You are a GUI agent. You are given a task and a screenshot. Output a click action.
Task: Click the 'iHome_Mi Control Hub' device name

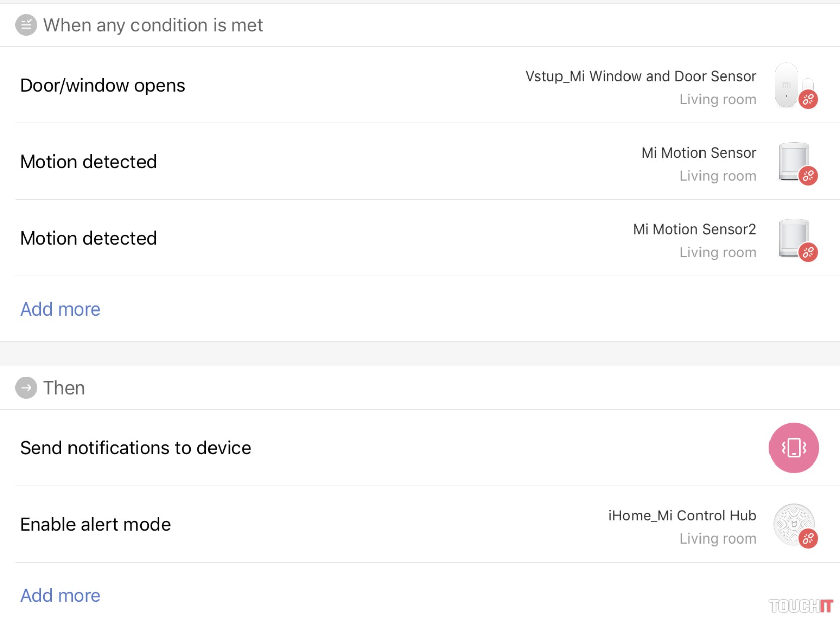click(x=682, y=516)
